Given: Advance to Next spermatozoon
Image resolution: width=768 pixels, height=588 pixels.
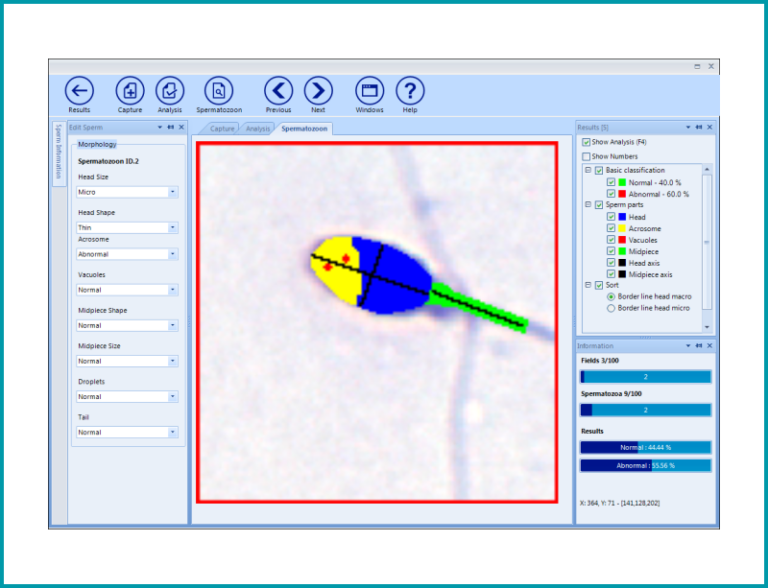Looking at the screenshot, I should [x=318, y=90].
